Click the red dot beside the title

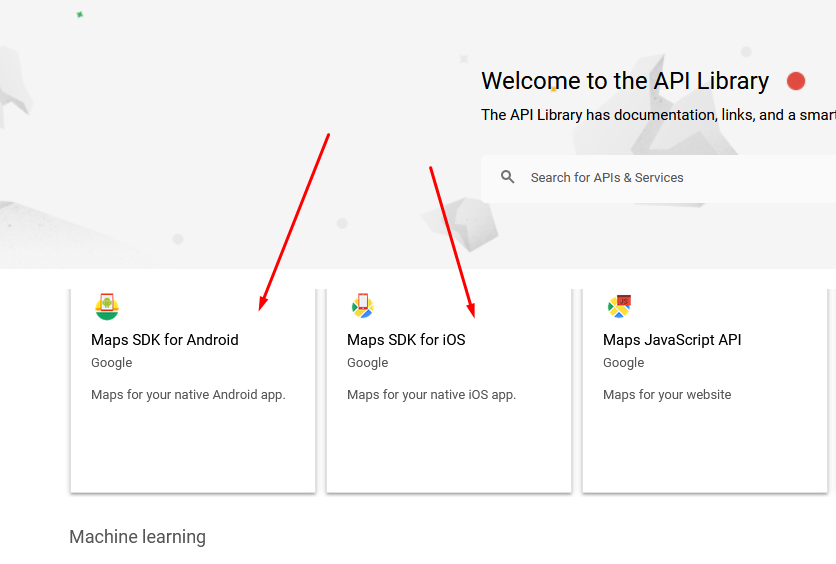click(x=795, y=81)
